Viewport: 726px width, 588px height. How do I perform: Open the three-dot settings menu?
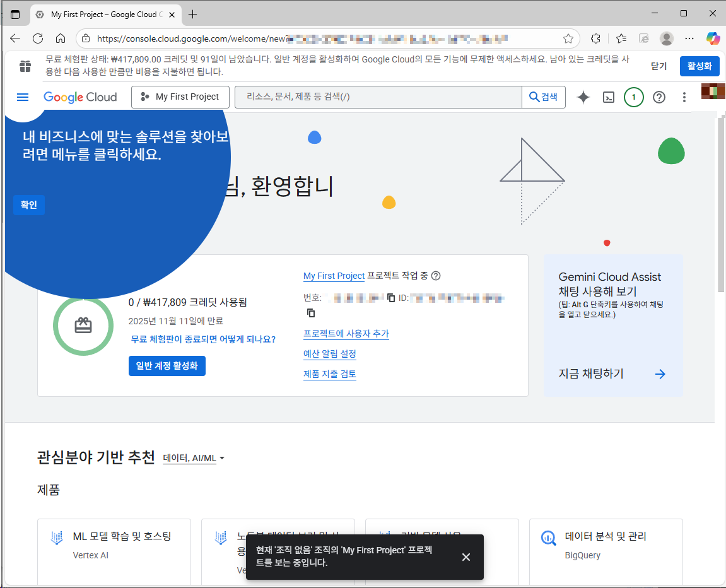684,97
